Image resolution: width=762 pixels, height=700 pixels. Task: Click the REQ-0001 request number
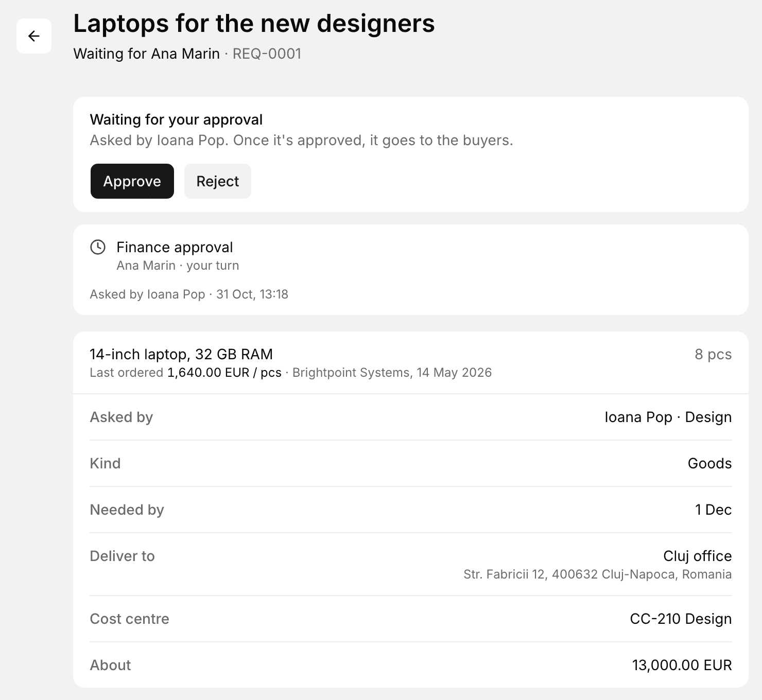(x=267, y=54)
